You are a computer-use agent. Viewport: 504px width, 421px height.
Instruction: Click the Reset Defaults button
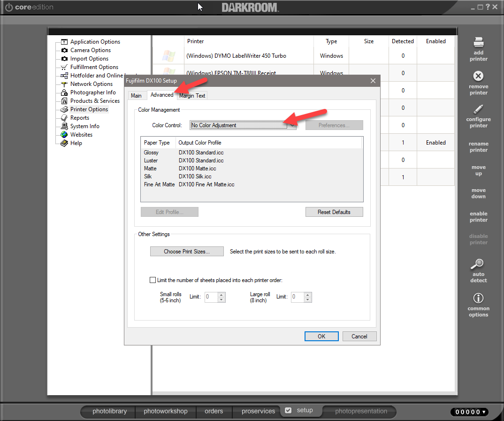pyautogui.click(x=334, y=212)
